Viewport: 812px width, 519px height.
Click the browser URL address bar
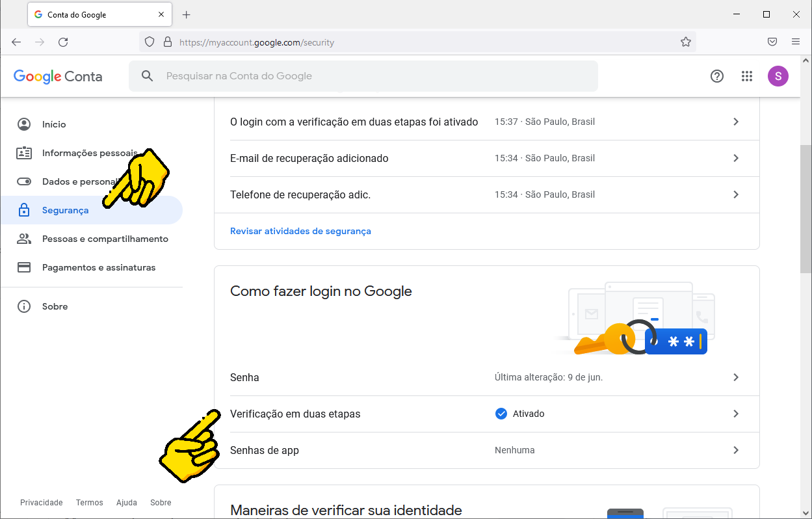[417, 42]
